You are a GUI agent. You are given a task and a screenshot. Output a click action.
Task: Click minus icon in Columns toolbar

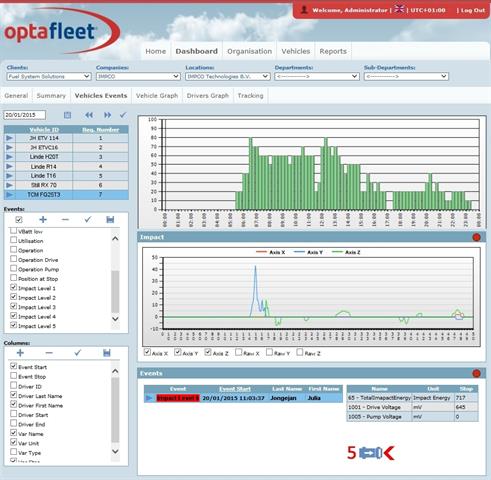[x=49, y=353]
